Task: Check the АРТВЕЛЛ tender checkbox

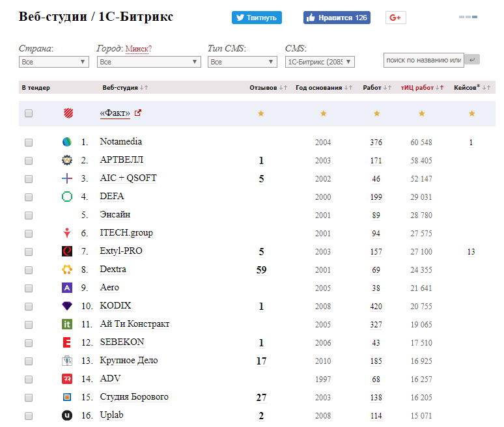Action: pyautogui.click(x=29, y=160)
